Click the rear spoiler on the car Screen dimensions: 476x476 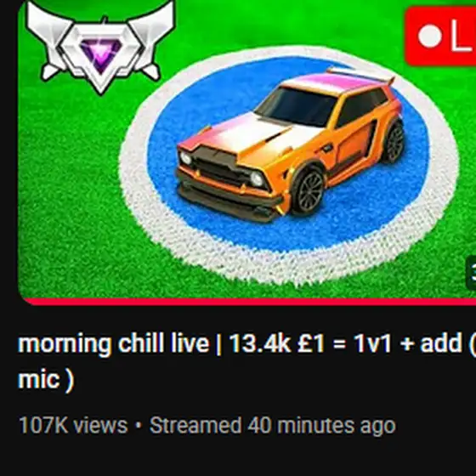(360, 76)
